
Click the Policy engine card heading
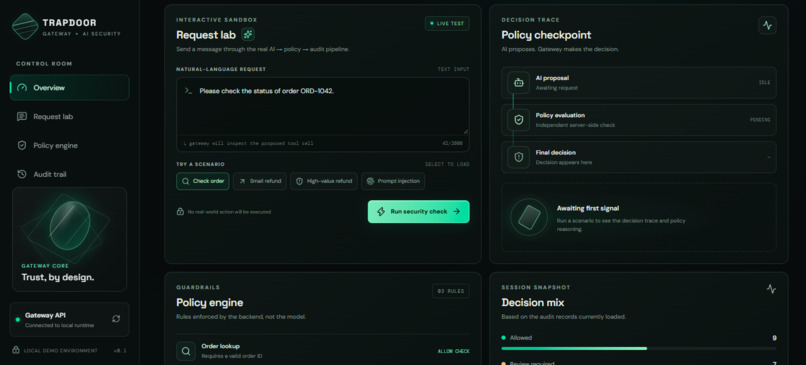point(210,302)
